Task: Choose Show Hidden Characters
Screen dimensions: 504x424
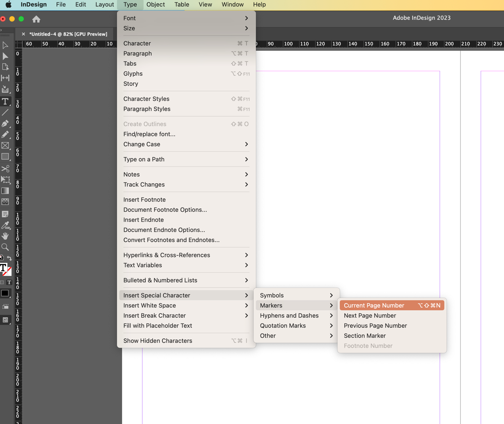Action: point(186,341)
